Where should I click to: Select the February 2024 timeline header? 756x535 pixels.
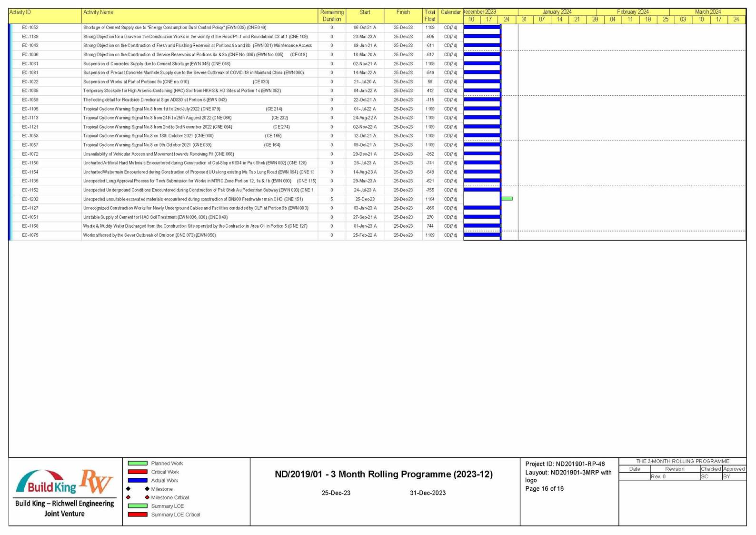(x=633, y=12)
